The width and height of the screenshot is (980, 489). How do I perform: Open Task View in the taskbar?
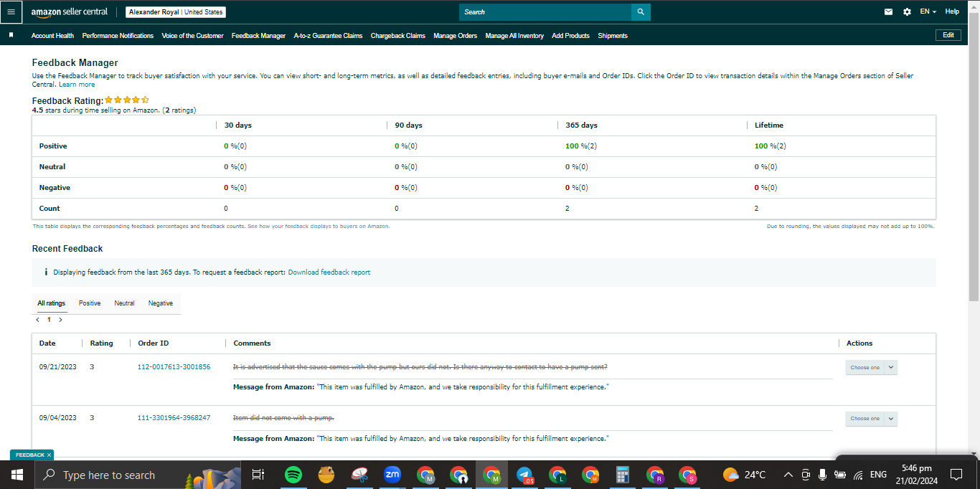point(258,475)
